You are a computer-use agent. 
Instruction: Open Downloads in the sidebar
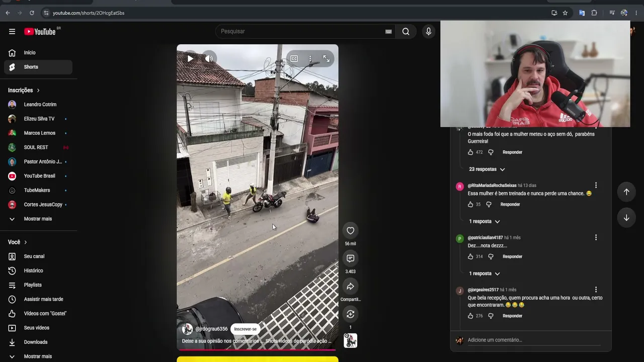[x=38, y=342]
